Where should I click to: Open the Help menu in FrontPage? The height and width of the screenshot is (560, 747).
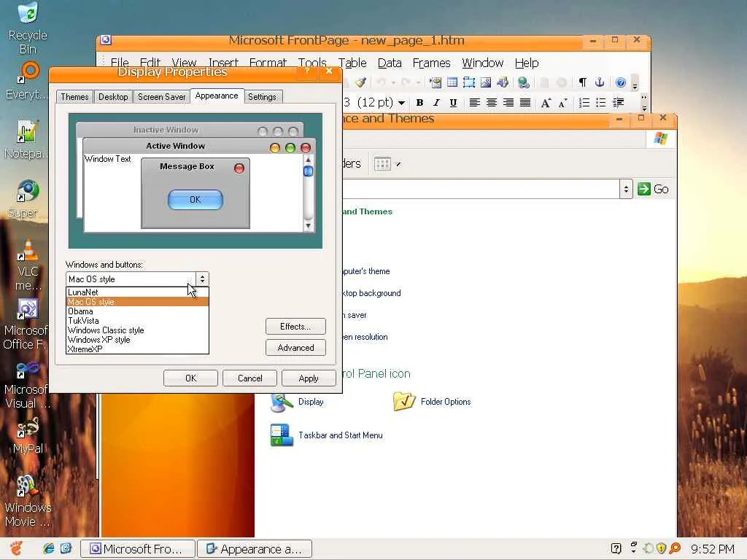(527, 63)
